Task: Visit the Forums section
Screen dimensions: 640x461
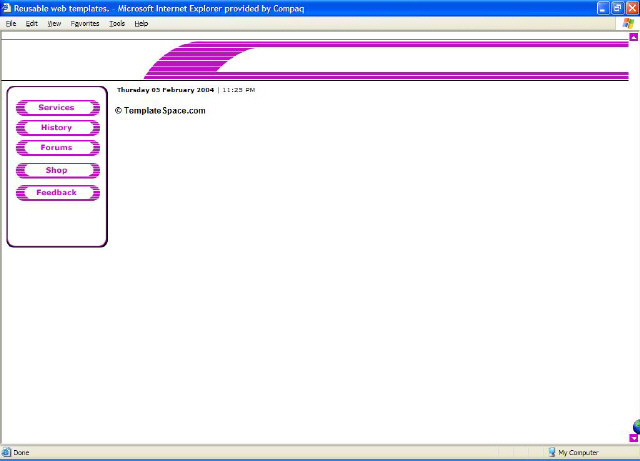Action: click(57, 148)
